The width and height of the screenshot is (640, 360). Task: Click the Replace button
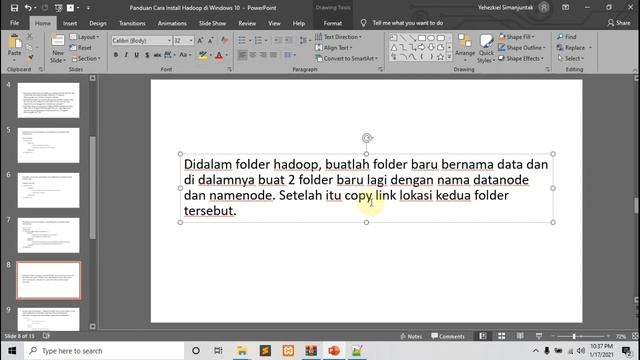571,48
